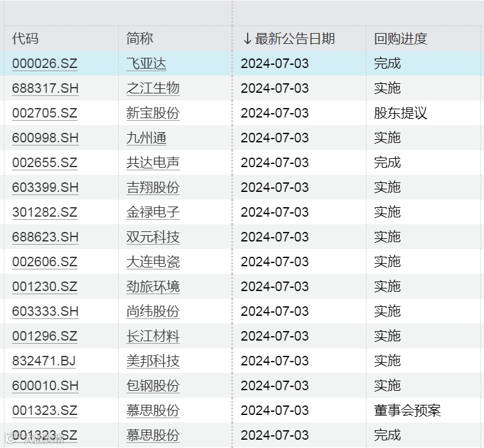Open stock code 603333.SH link
Viewport: 484px width, 448px height.
click(x=45, y=311)
